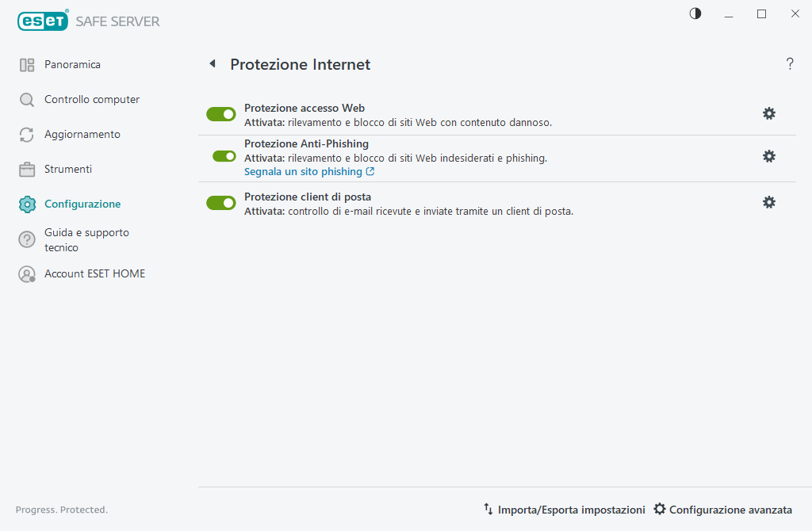Open the Segnala un sito phishing link
812x531 pixels.
point(304,171)
